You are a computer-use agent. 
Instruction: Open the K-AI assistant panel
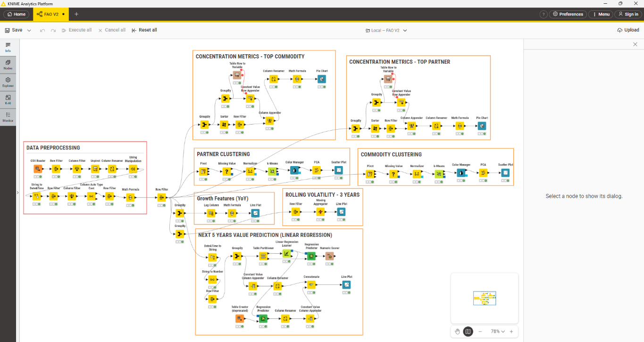[8, 100]
